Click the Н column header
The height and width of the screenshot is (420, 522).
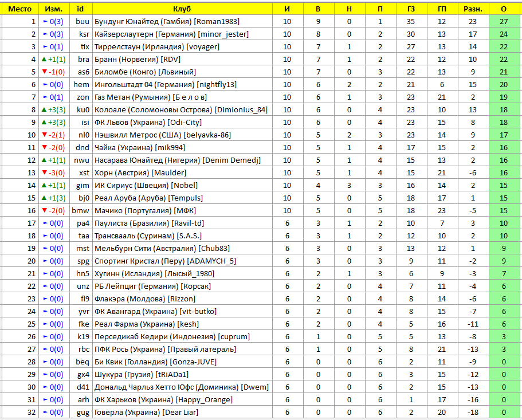[349, 9]
